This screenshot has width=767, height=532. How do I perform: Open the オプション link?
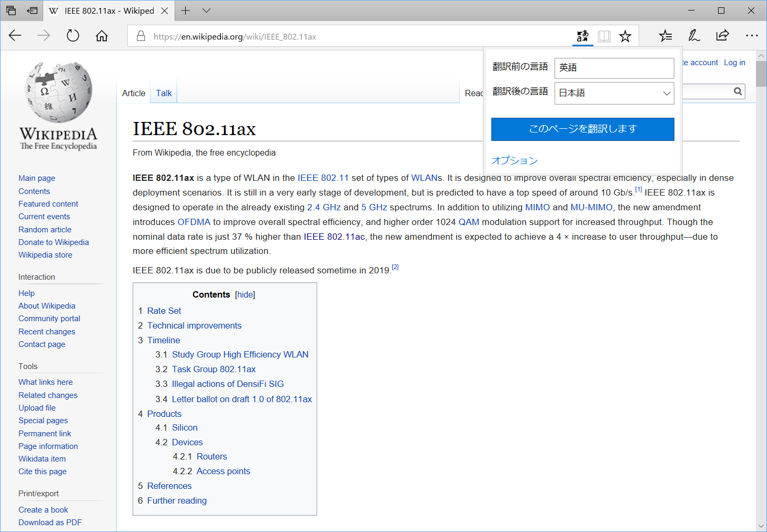(x=514, y=160)
